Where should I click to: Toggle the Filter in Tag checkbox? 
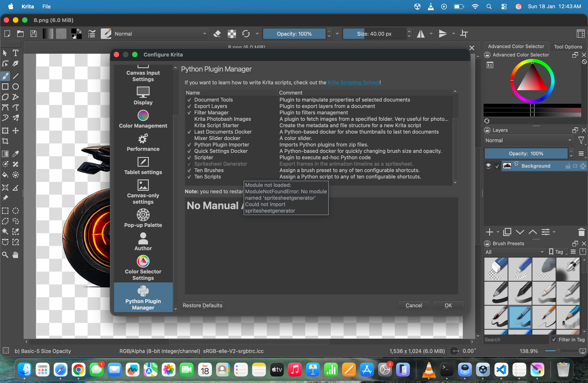click(554, 339)
